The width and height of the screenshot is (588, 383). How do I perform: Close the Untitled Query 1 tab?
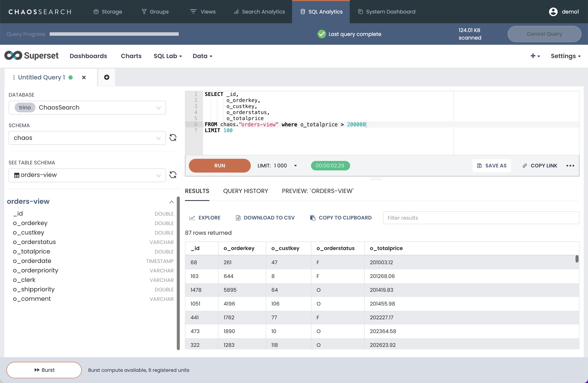(84, 78)
